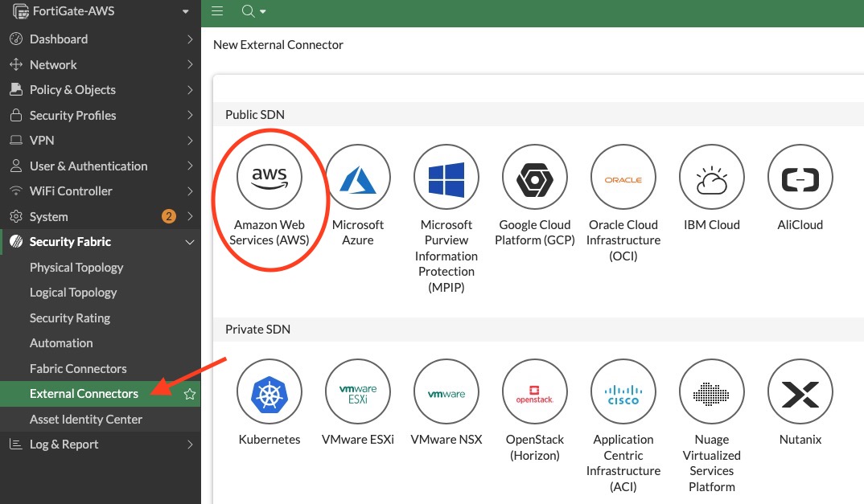Viewport: 864px width, 504px height.
Task: Choose the Microsoft Azure connector icon
Action: coord(358,177)
